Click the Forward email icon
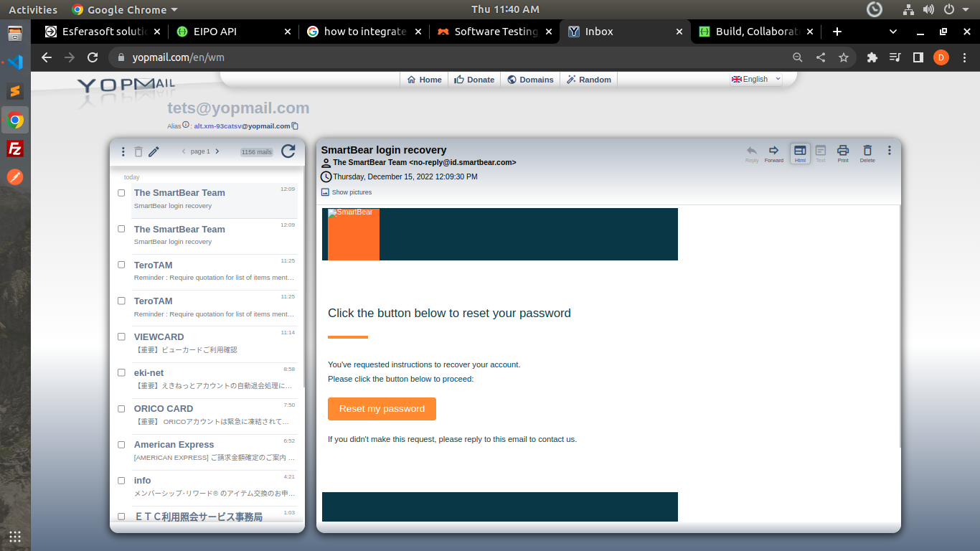The width and height of the screenshot is (980, 551). click(773, 153)
